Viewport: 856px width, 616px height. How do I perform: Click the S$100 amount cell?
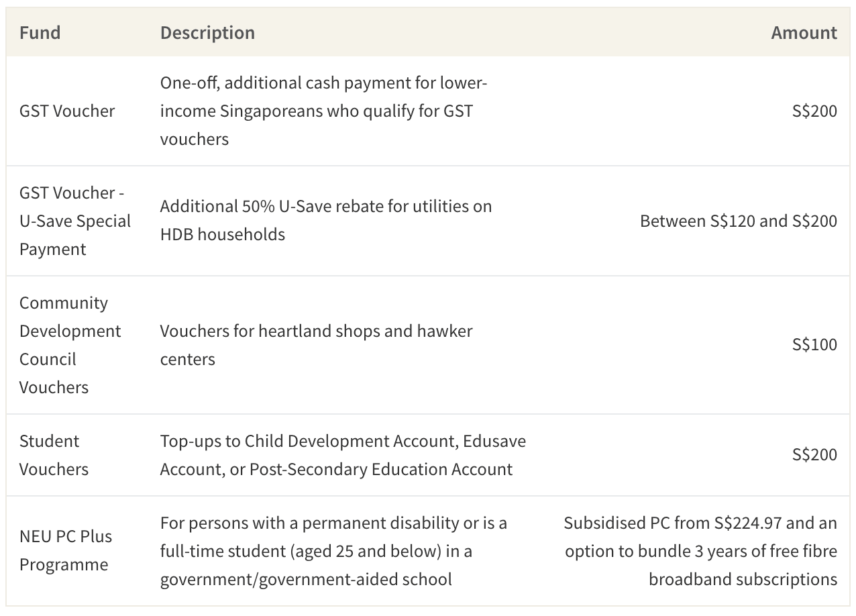[814, 344]
